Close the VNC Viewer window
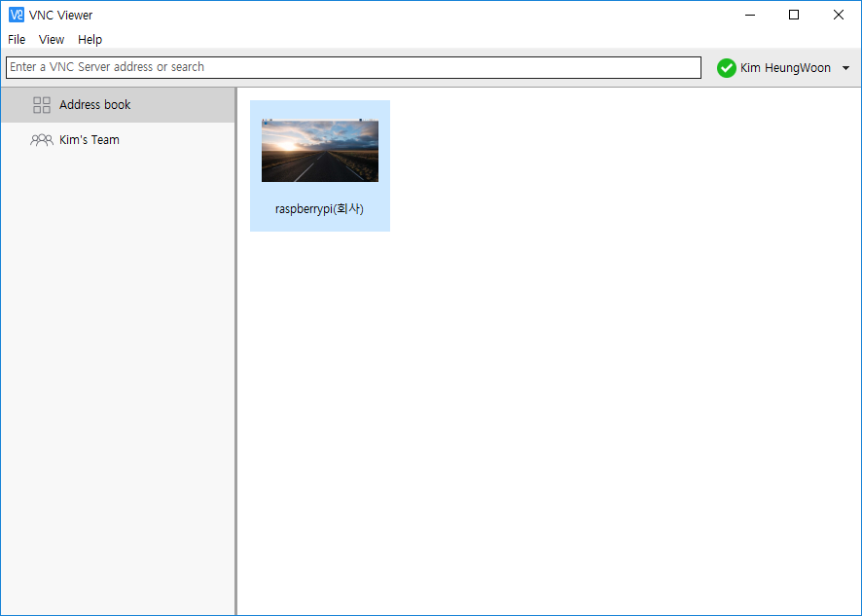The height and width of the screenshot is (616, 862). coord(839,15)
